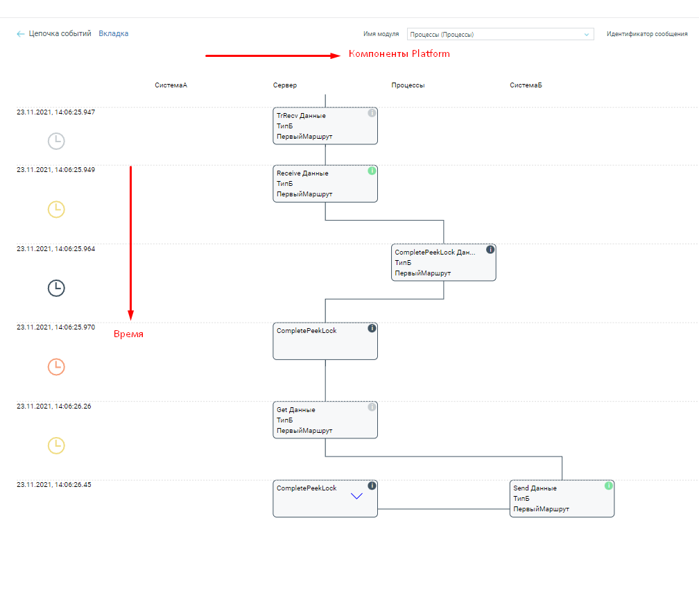699x616 pixels.
Task: Click info icon on Get Данные node
Action: coord(372,407)
